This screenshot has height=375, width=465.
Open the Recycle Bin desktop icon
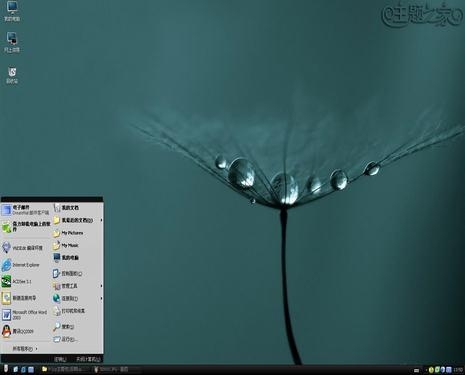point(12,75)
